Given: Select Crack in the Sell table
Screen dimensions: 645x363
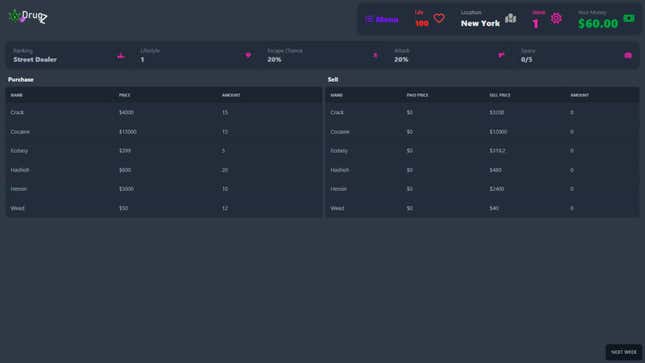Looking at the screenshot, I should click(x=483, y=112).
